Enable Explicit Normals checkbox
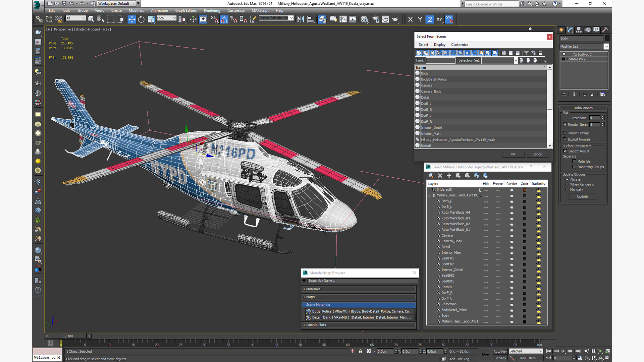The height and width of the screenshot is (362, 644). [565, 139]
